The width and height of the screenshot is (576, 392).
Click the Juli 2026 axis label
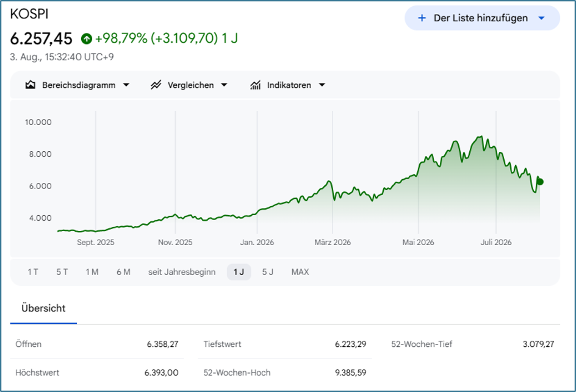(496, 243)
